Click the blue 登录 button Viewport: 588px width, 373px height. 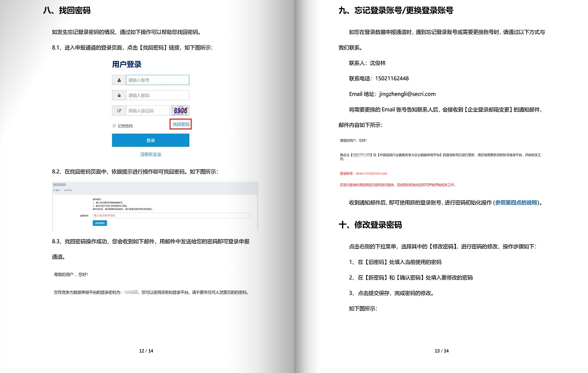tap(151, 141)
